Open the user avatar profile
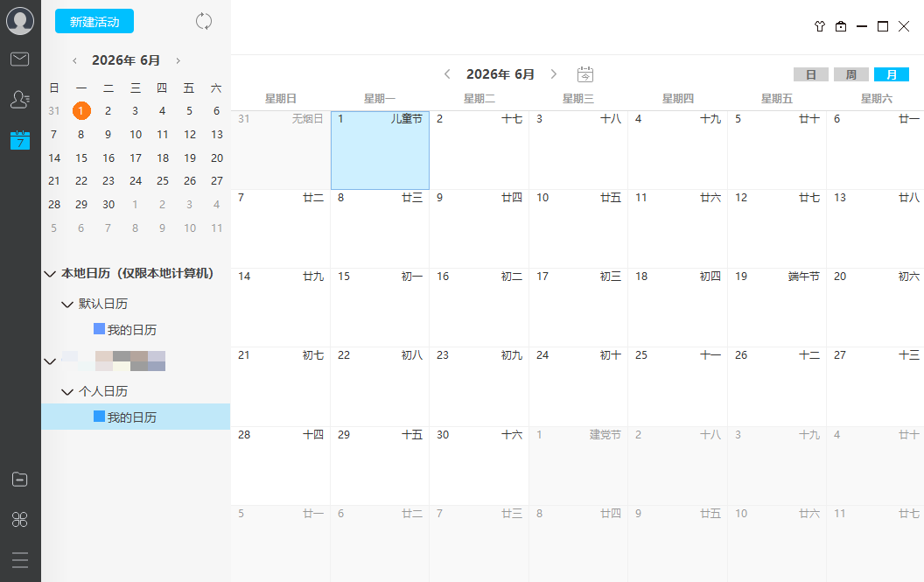This screenshot has width=924, height=582. 20,21
